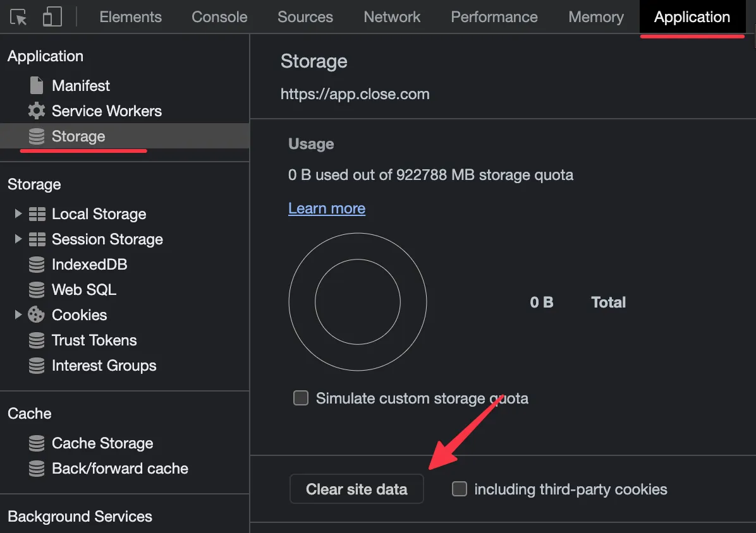756x533 pixels.
Task: Click the Web SQL database icon
Action: coord(37,289)
